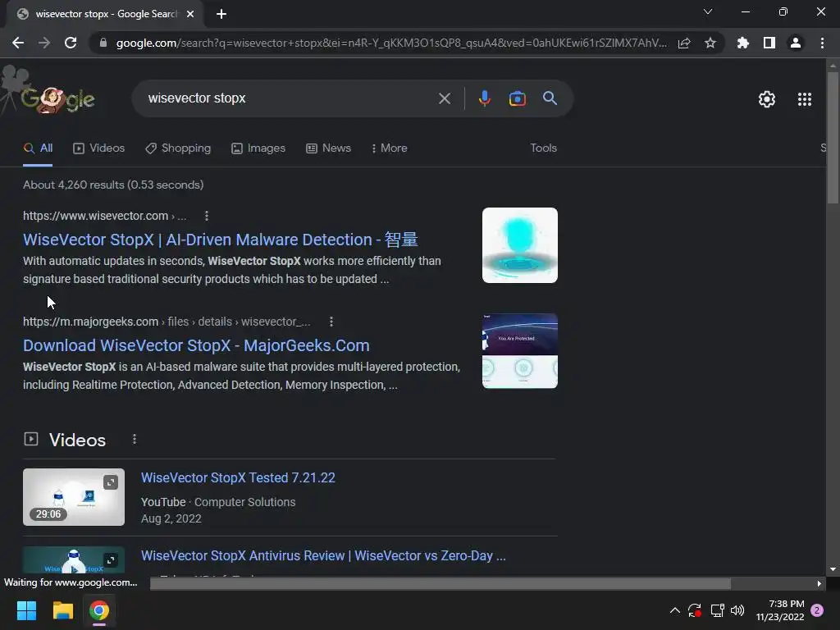Open WiseVector StopX Tested 7.21.22 video
This screenshot has width=840, height=630.
click(238, 478)
